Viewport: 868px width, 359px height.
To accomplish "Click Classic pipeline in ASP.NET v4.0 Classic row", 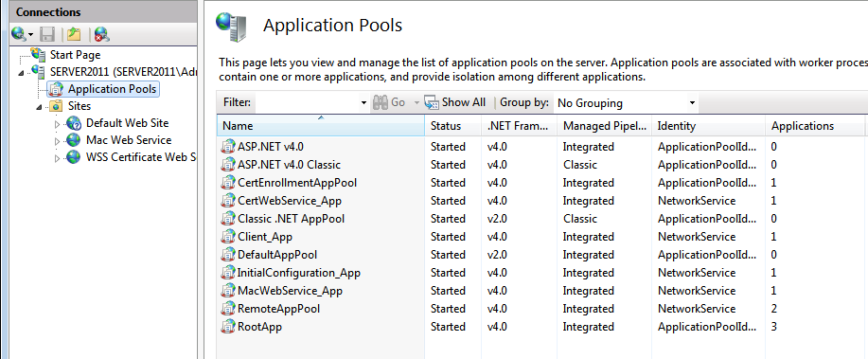I will (x=579, y=165).
